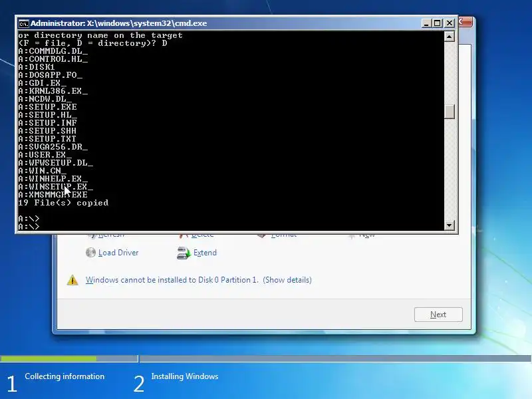Click the Load Driver disc icon
532x399 pixels.
tap(90, 253)
